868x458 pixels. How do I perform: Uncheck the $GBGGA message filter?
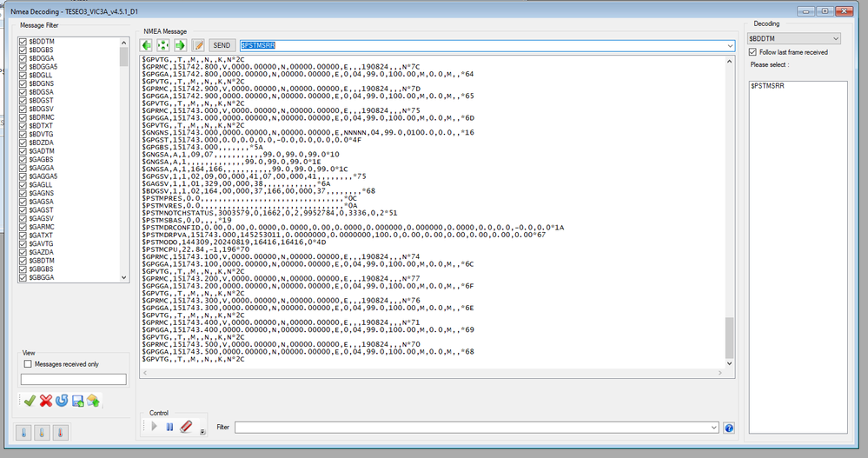(x=23, y=277)
